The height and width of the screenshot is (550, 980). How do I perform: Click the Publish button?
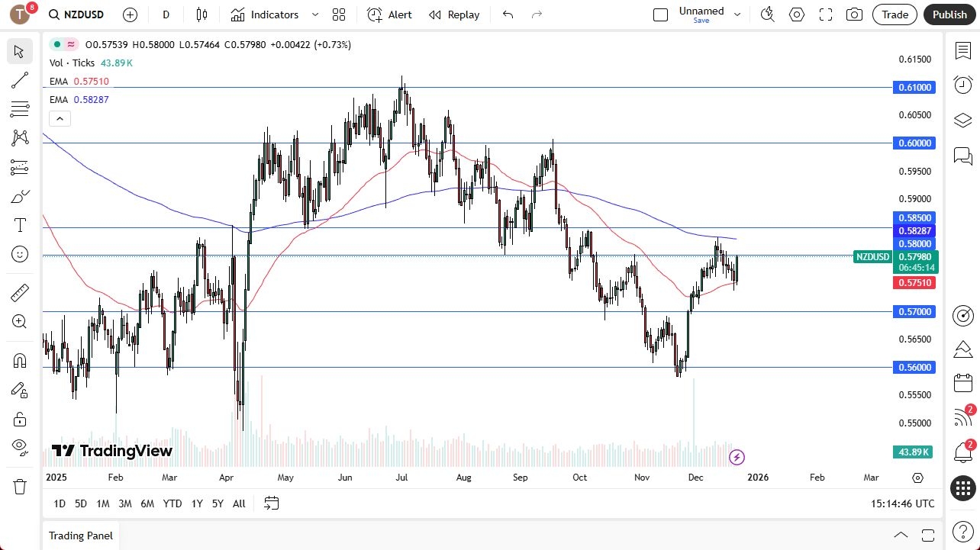coord(949,14)
